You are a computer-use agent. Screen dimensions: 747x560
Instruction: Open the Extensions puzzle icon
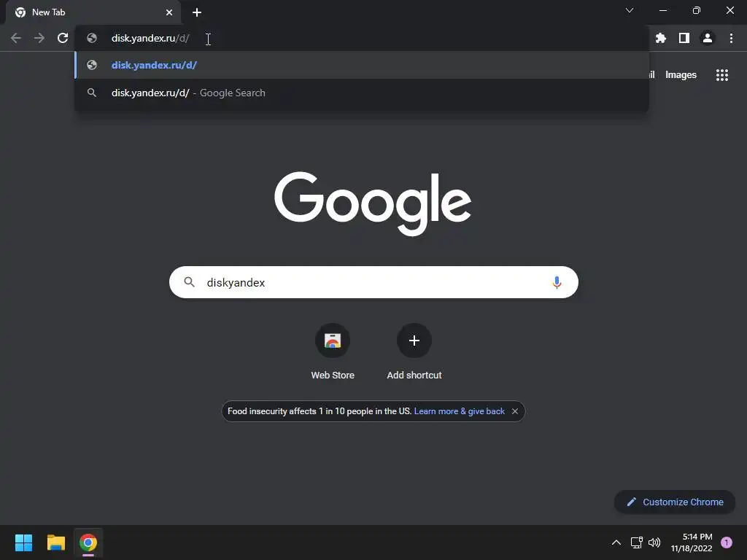[x=661, y=38]
